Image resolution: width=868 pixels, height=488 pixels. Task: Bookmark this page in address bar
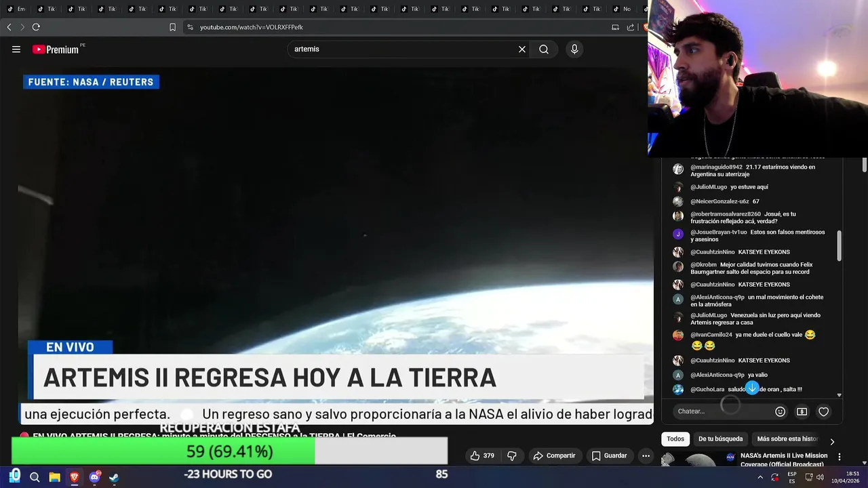tap(172, 27)
